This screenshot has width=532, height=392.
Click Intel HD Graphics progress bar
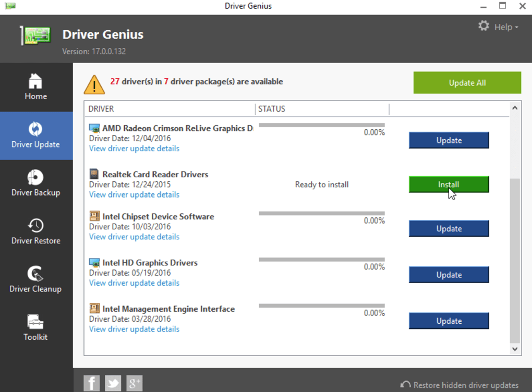(x=322, y=260)
